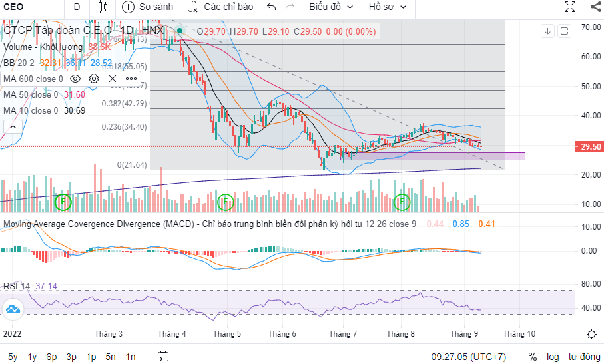This screenshot has height=364, width=604.
Task: Enter fullscreen mode with the expand icon
Action: 570,7
